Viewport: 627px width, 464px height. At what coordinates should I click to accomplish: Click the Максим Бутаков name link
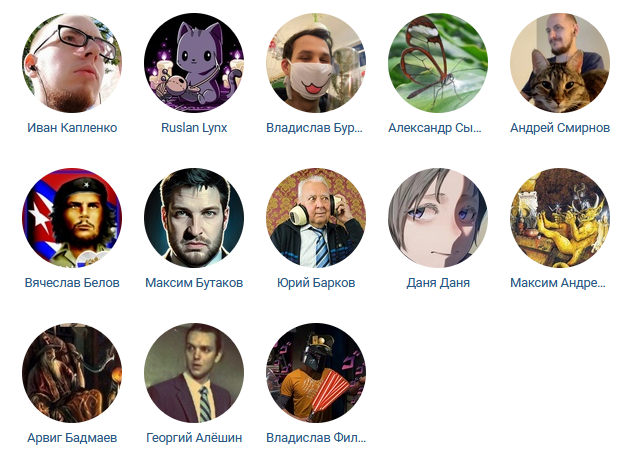click(194, 283)
